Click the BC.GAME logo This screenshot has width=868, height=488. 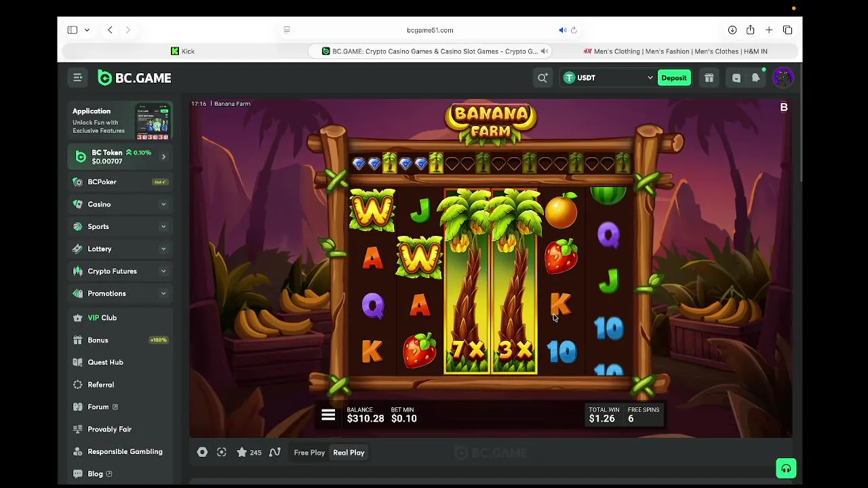134,78
